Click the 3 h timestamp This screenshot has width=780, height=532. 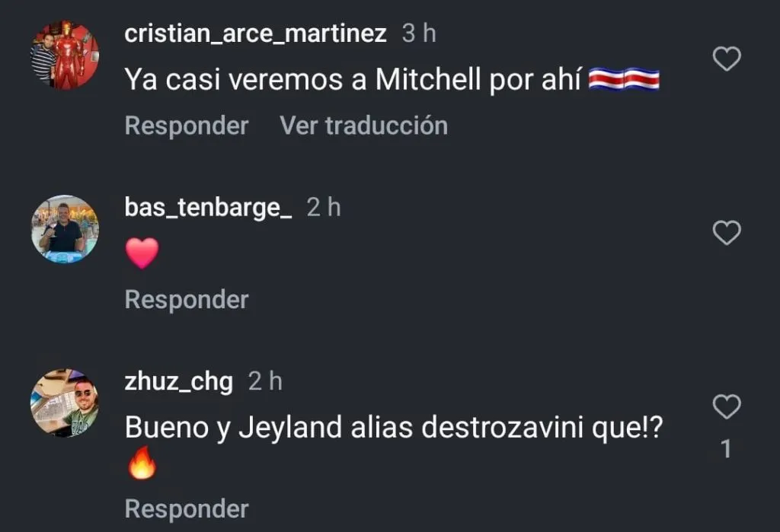(x=419, y=33)
